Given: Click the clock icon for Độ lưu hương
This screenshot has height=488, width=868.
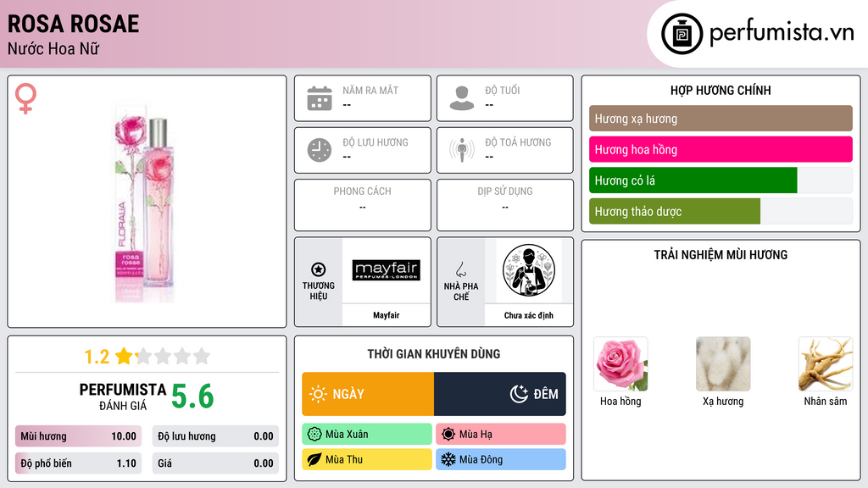Looking at the screenshot, I should tap(320, 150).
